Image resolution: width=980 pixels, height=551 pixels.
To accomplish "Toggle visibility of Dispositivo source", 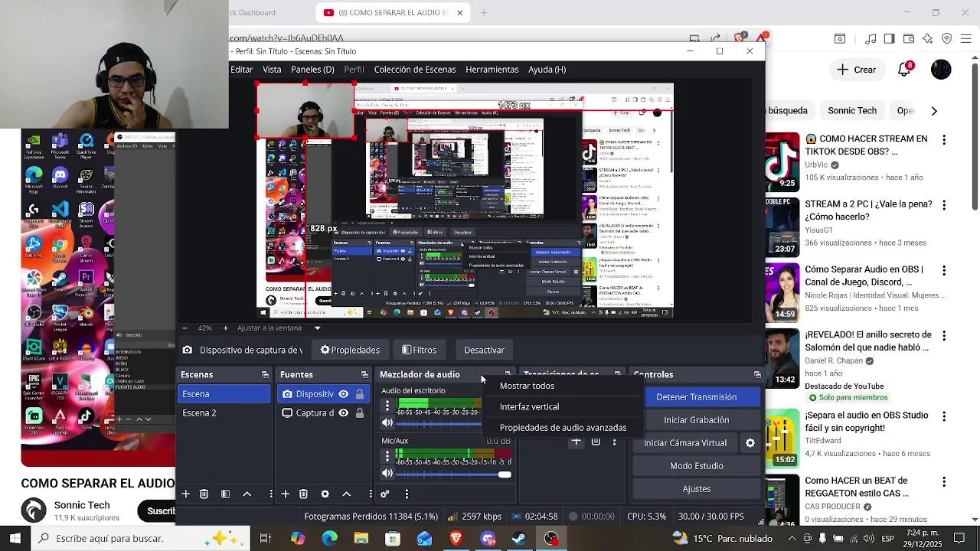I will tap(343, 394).
